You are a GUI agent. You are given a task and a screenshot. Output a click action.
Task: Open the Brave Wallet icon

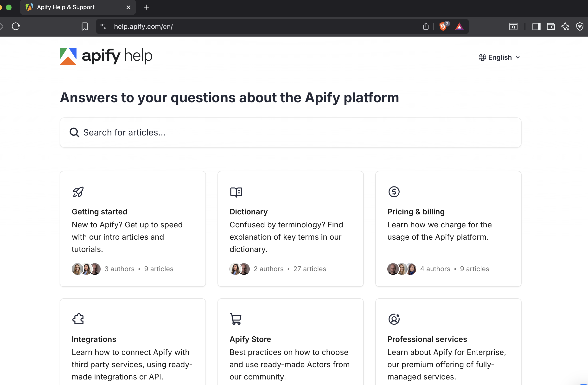click(x=551, y=26)
